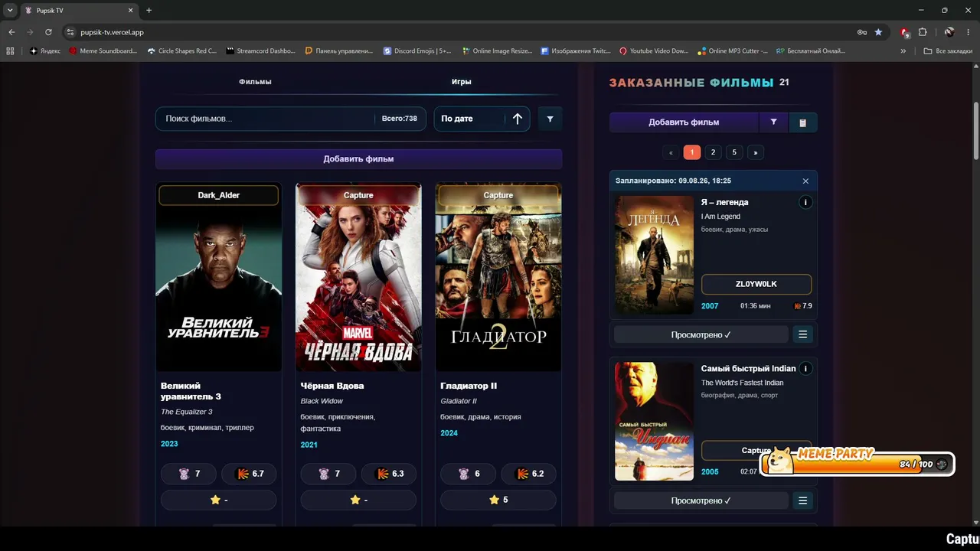This screenshot has height=551, width=980.
Task: Open the Великий уравнитель 3 poster
Action: coord(219,277)
